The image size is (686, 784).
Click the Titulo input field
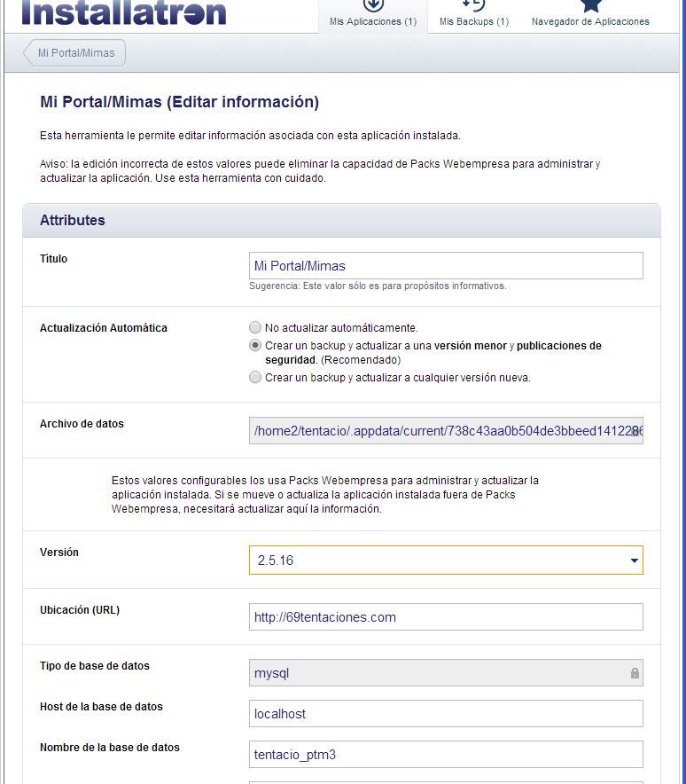coord(446,265)
